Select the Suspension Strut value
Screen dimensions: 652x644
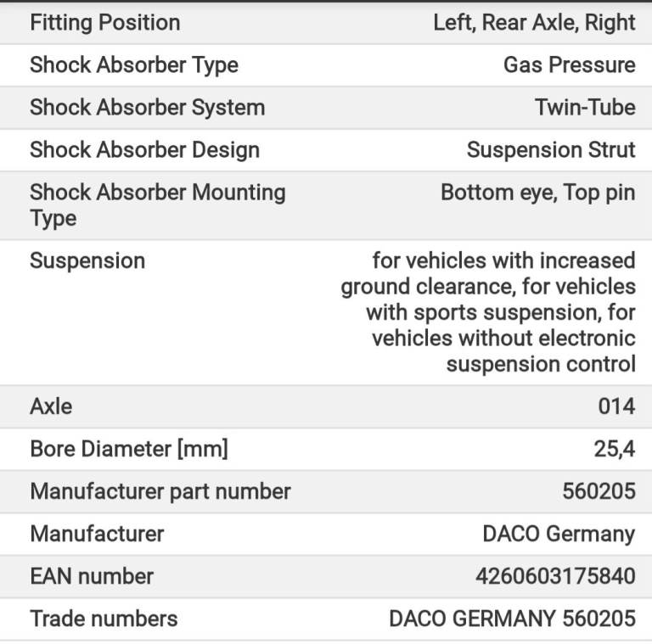tap(550, 150)
